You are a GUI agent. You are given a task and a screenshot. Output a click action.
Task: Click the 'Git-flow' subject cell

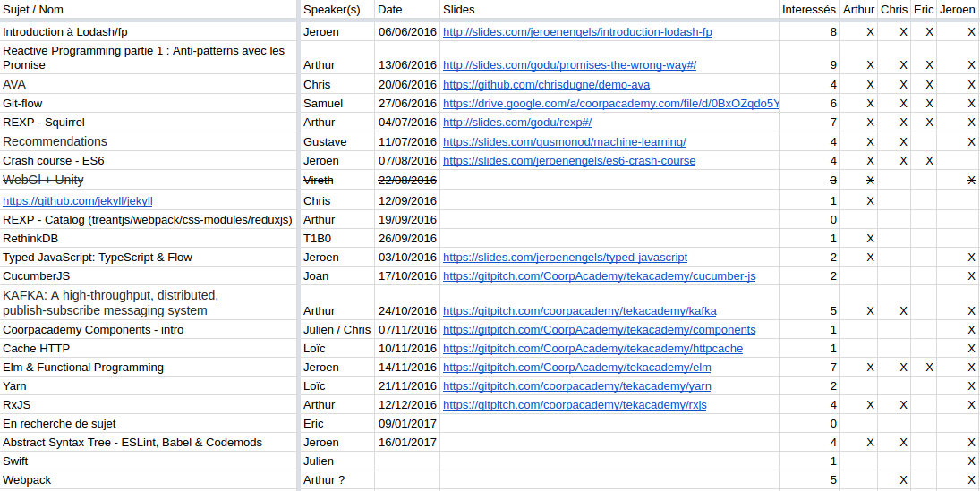pos(149,103)
